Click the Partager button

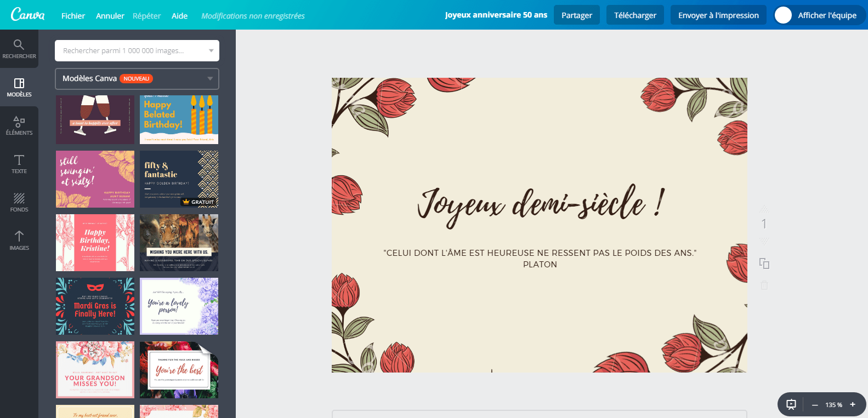click(577, 15)
